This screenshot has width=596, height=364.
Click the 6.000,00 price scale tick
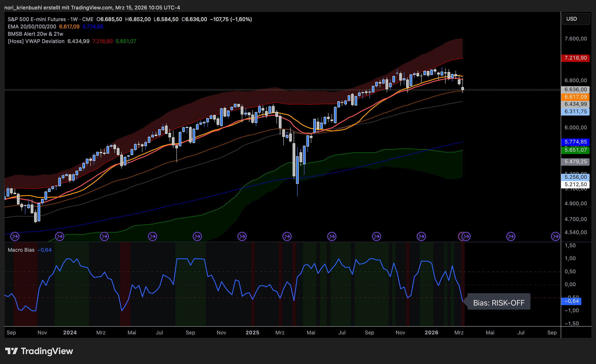(576, 127)
